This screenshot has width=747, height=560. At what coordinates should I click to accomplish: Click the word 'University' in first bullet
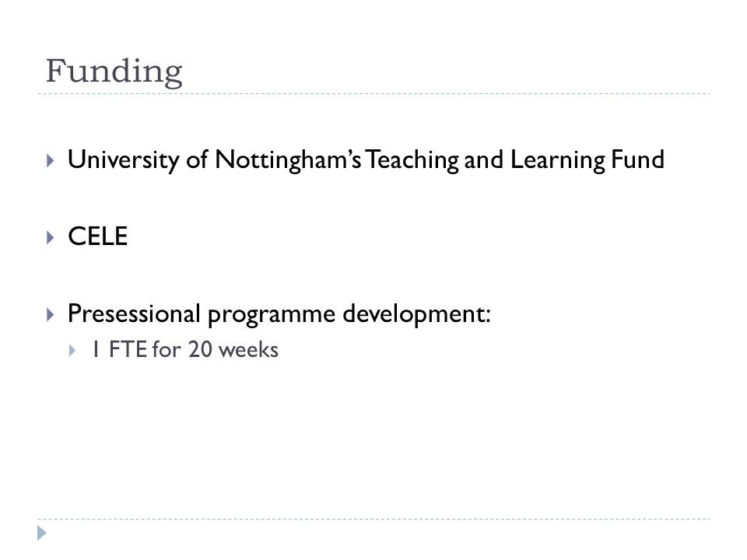click(124, 160)
